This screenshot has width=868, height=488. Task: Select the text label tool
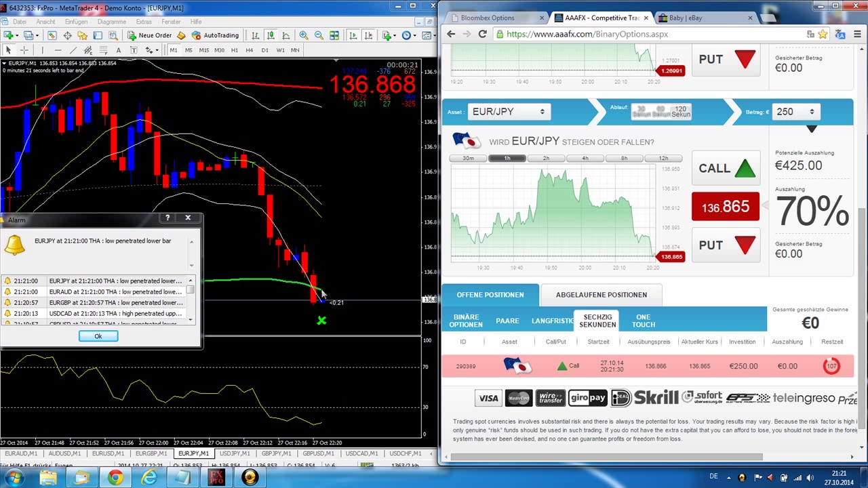(119, 50)
